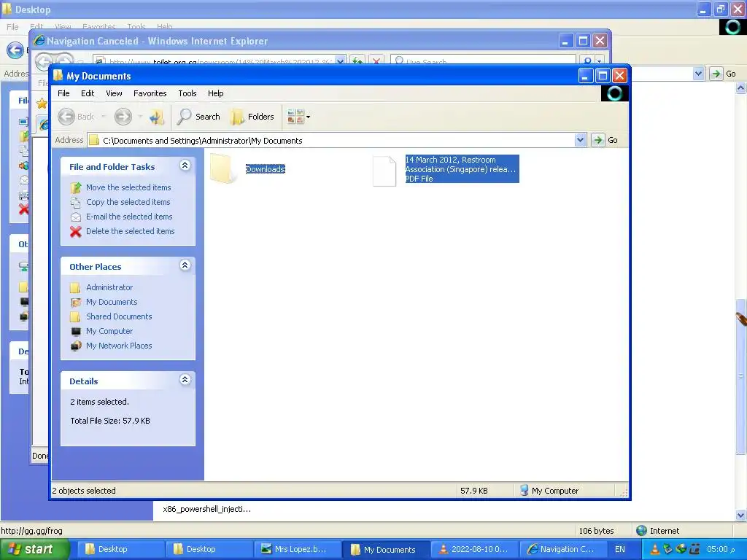Click the red X Delete icon in tasks panel

[x=76, y=232]
